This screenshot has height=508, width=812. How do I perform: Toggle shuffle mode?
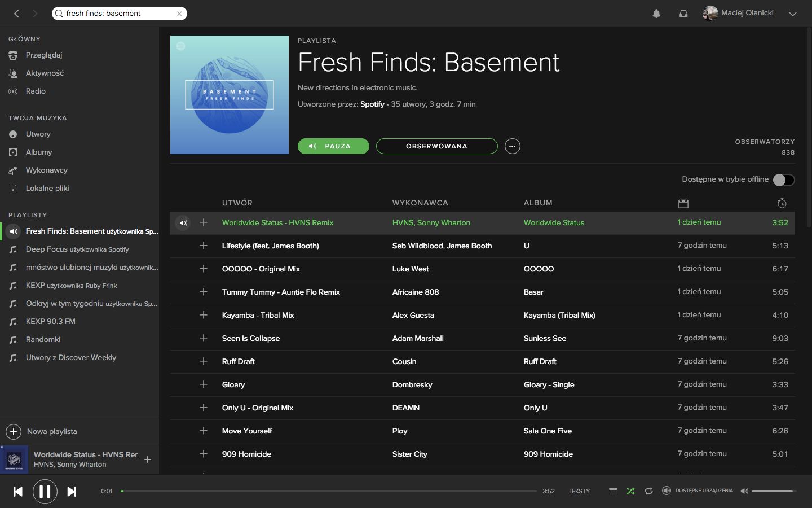630,491
